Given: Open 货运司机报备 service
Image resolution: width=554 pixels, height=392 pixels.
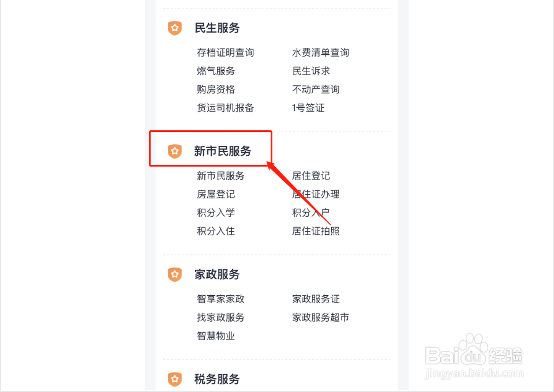Looking at the screenshot, I should coord(225,108).
